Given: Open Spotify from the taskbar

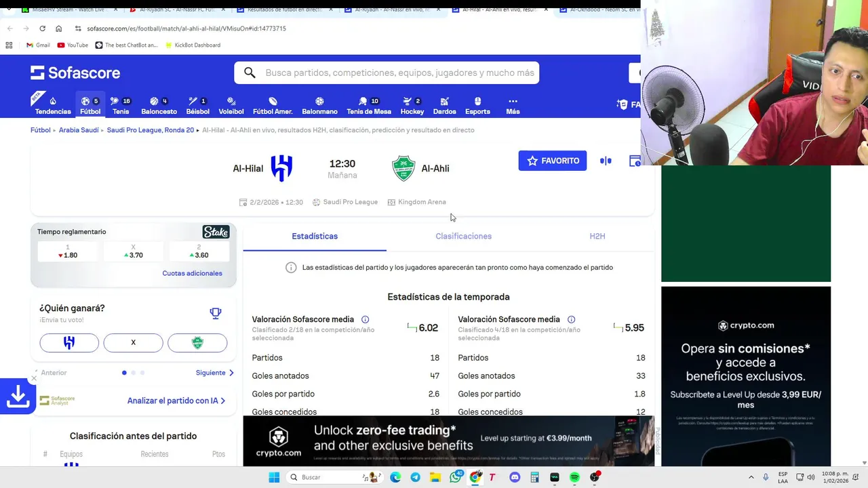Looking at the screenshot, I should click(x=574, y=477).
